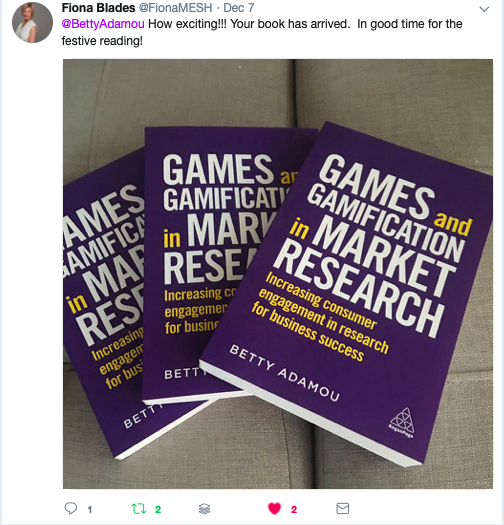The width and height of the screenshot is (504, 525).
Task: Click the Fiona Blades display name
Action: coord(98,8)
